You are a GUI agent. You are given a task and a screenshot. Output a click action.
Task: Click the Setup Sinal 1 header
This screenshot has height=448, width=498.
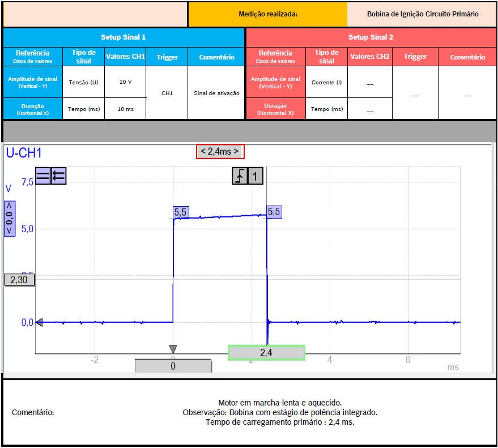tap(124, 37)
